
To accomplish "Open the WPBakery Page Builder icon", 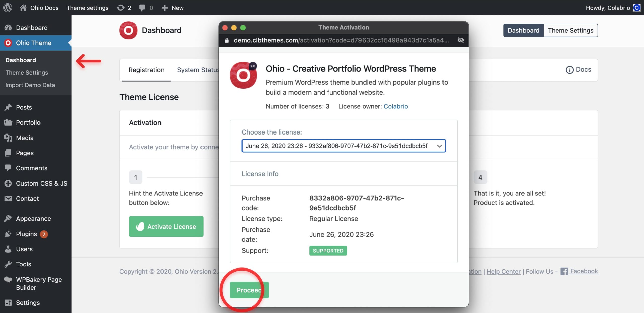I will pyautogui.click(x=8, y=279).
